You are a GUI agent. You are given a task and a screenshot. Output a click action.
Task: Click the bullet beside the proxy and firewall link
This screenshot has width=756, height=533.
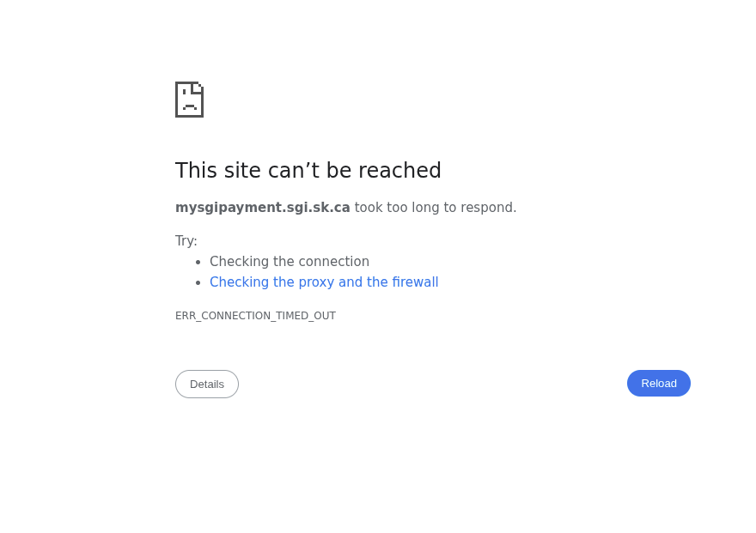click(x=198, y=283)
